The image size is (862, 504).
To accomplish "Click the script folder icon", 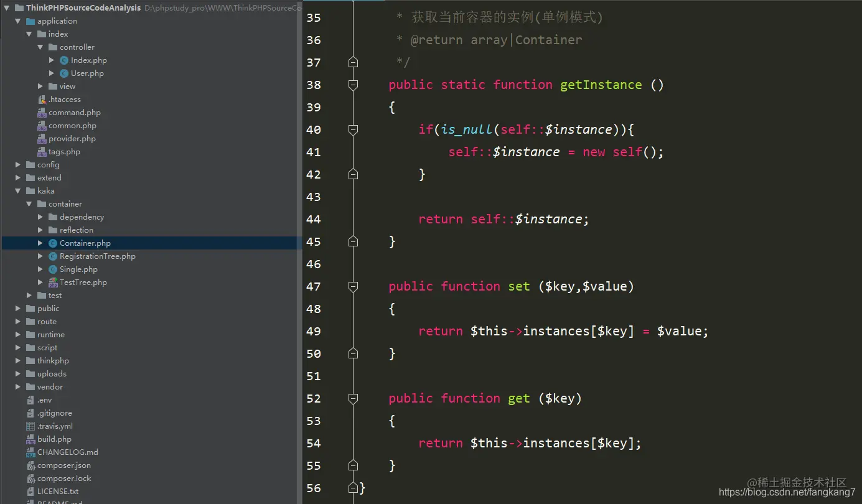I will click(30, 348).
